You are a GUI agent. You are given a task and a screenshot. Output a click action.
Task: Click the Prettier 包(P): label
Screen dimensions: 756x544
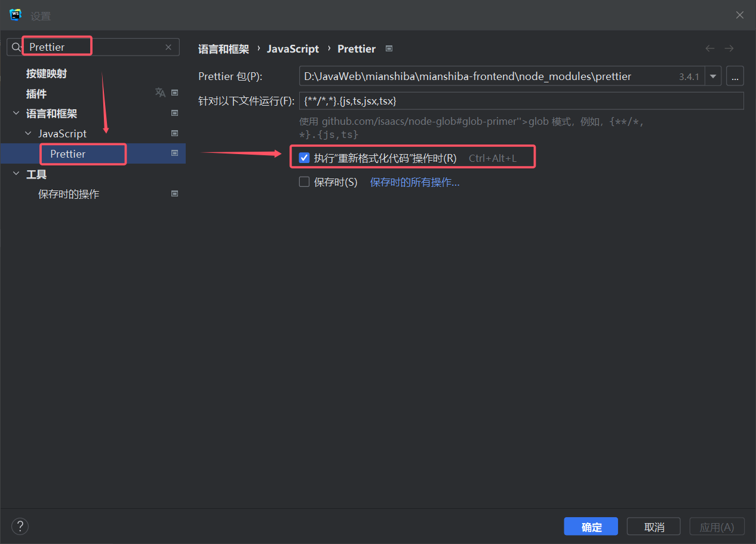pos(231,76)
